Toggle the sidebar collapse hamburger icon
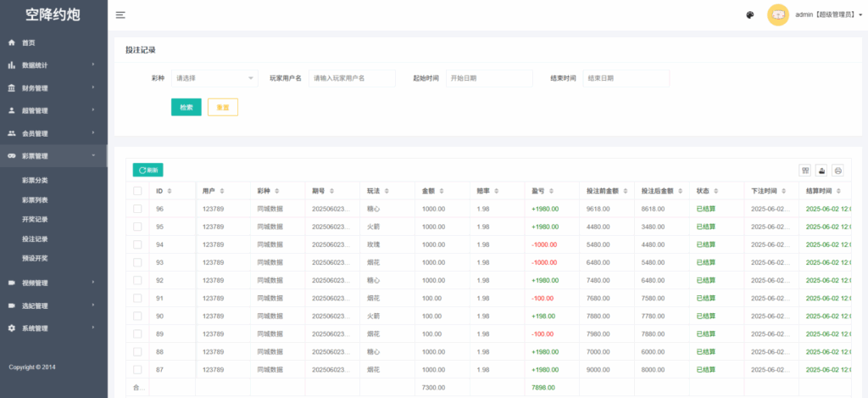The height and width of the screenshot is (398, 868). pos(120,15)
